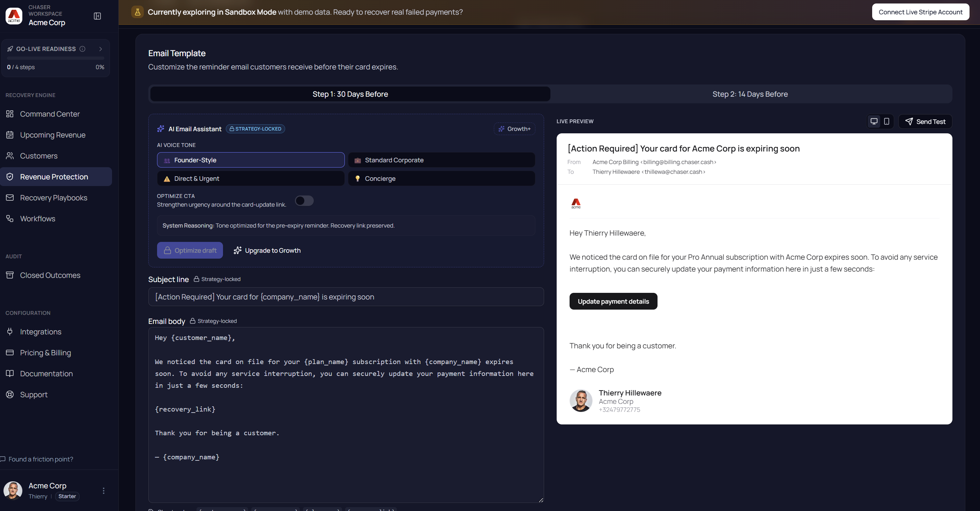
Task: Click the Pricing & Billing card icon
Action: [10, 352]
